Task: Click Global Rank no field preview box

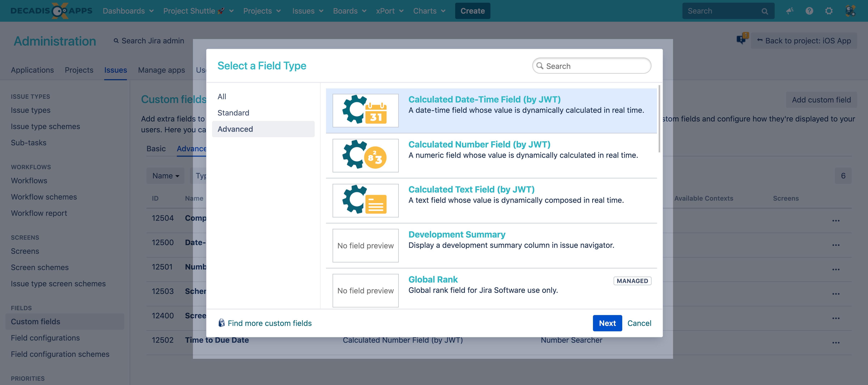Action: (x=365, y=290)
